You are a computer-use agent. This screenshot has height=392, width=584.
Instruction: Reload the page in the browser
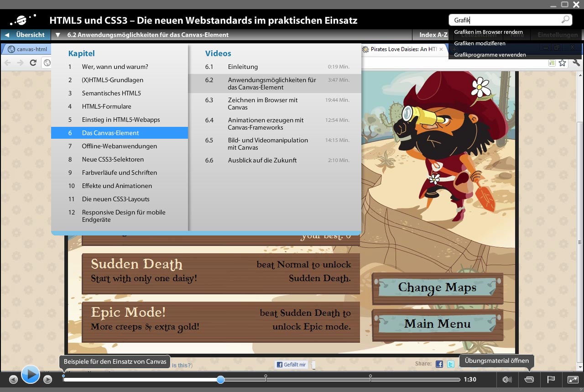coord(33,63)
